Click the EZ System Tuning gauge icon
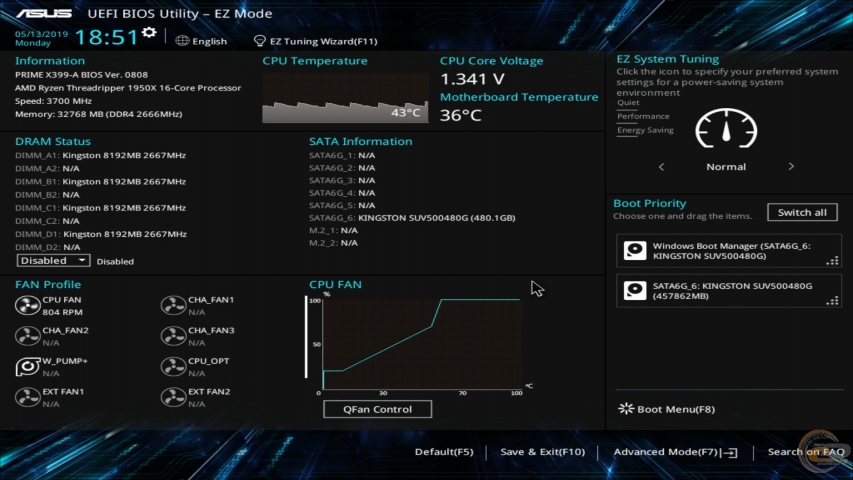The height and width of the screenshot is (480, 853). pyautogui.click(x=726, y=128)
